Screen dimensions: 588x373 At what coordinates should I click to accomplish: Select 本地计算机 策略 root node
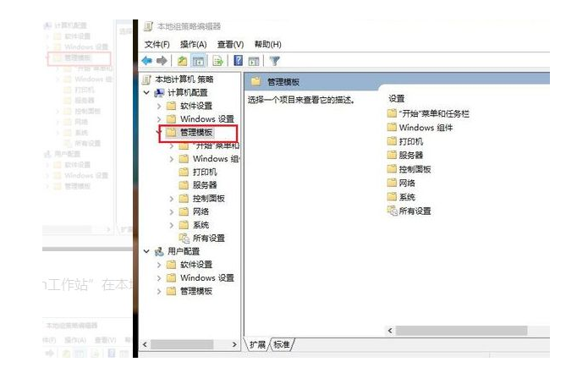tap(184, 80)
